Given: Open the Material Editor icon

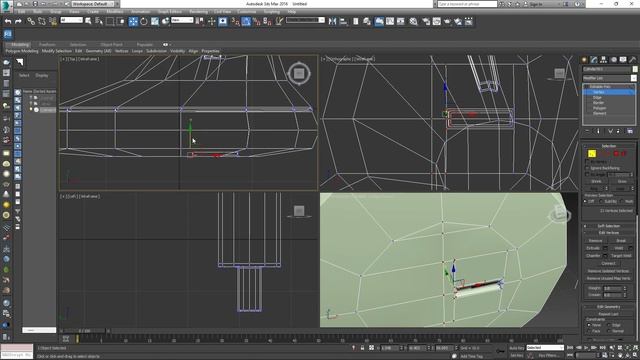Looking at the screenshot, I should click(413, 21).
